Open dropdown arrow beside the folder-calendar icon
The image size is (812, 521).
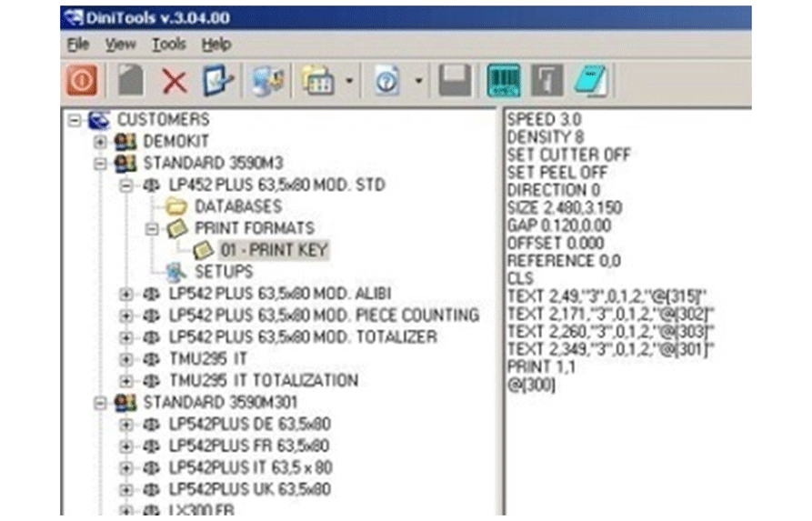349,83
